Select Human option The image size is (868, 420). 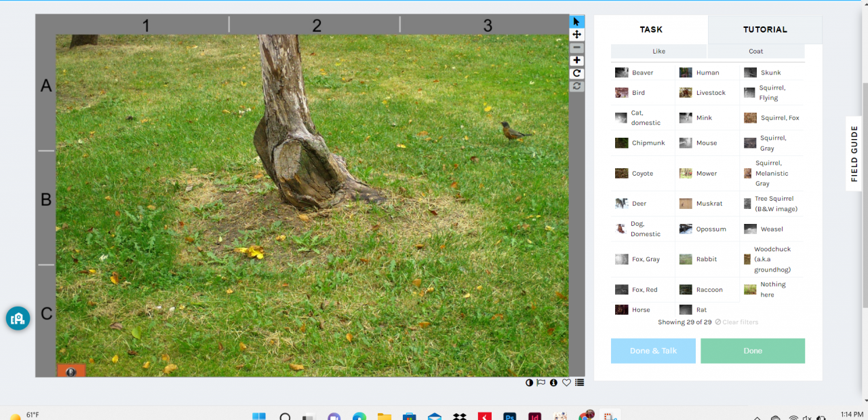pos(707,73)
